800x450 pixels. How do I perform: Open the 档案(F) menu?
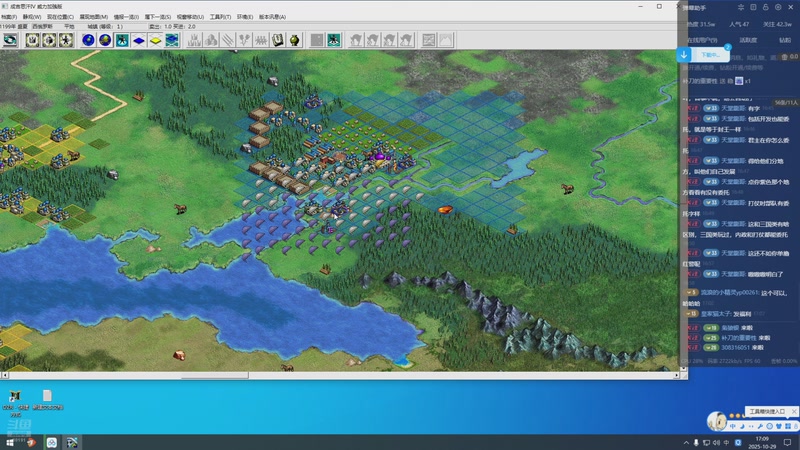coord(9,17)
